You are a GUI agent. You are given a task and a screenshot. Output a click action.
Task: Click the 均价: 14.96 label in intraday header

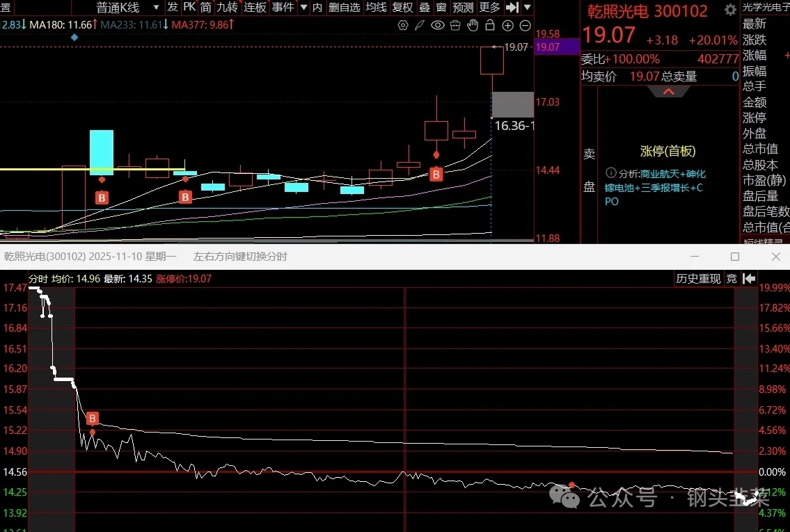(76, 278)
